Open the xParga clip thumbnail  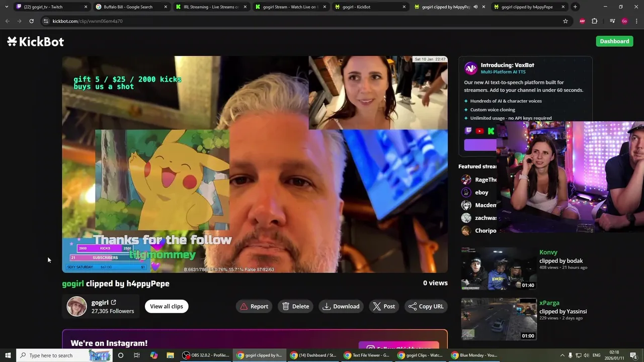[x=499, y=319]
